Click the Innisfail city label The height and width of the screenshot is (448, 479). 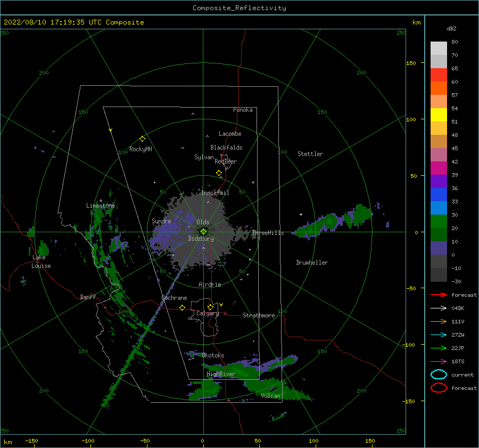215,193
